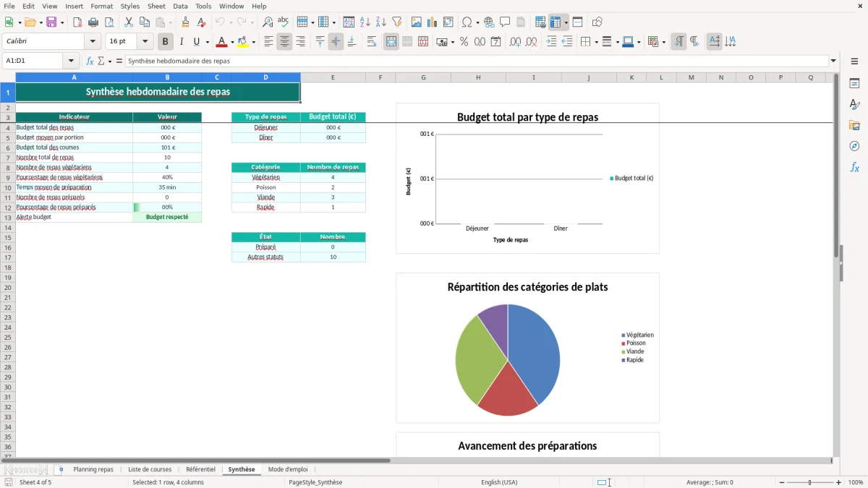Click the Clear Direct Formatting icon

click(x=201, y=22)
